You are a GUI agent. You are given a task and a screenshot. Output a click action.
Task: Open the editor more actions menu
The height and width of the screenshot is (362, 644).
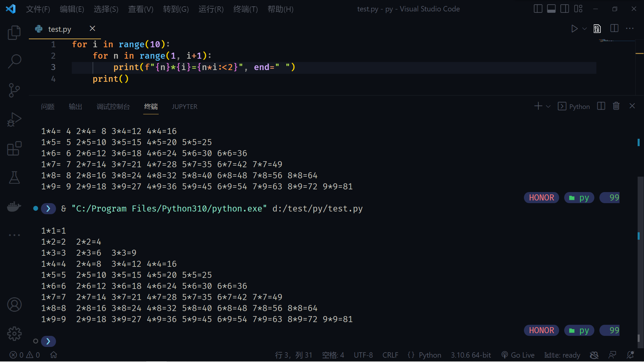(630, 28)
